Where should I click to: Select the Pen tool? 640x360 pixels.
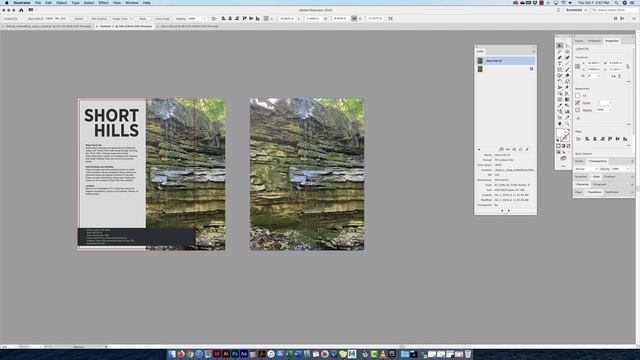(560, 58)
